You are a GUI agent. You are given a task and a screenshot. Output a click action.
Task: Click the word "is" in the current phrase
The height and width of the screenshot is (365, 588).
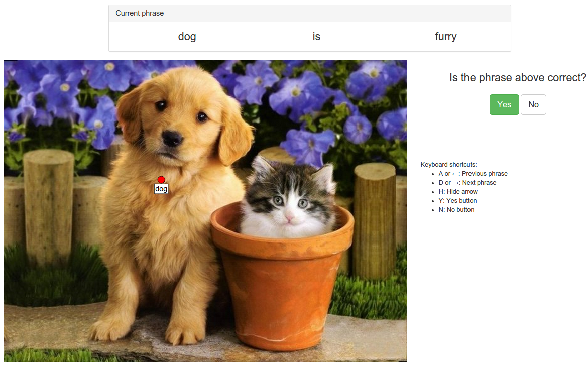pos(316,37)
